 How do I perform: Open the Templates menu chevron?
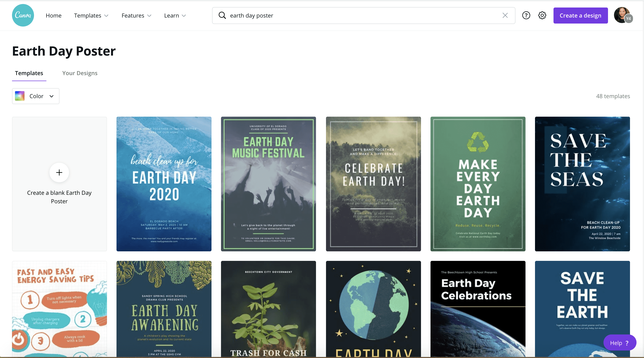pos(106,16)
